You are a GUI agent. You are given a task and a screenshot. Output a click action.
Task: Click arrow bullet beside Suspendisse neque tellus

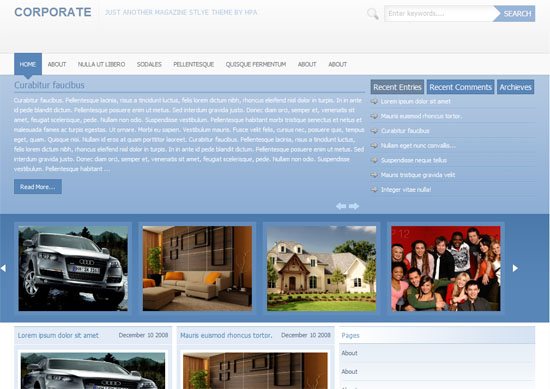pos(374,160)
